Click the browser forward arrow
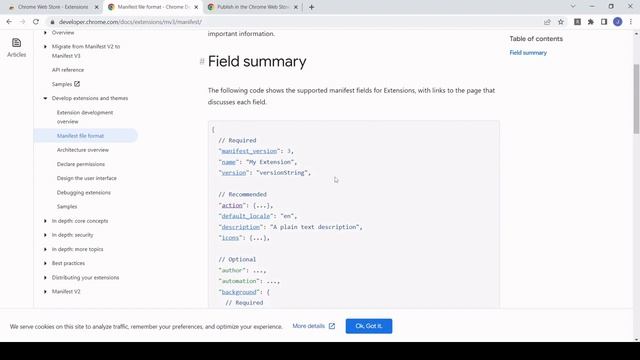640x360 pixels. pos(22,22)
